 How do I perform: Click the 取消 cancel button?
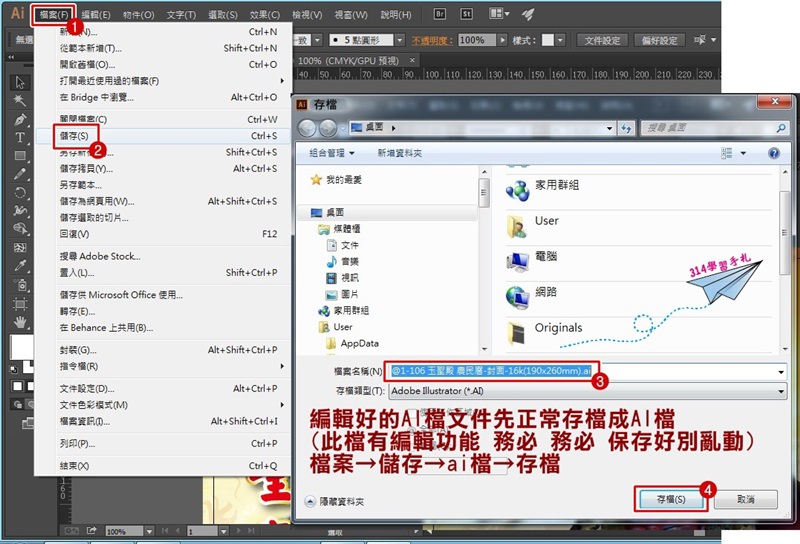tap(746, 499)
